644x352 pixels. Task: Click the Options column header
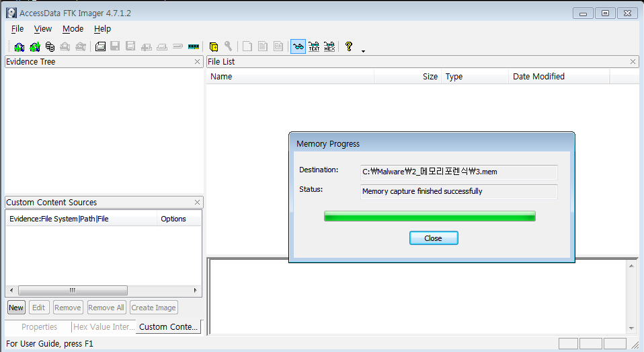pyautogui.click(x=179, y=219)
